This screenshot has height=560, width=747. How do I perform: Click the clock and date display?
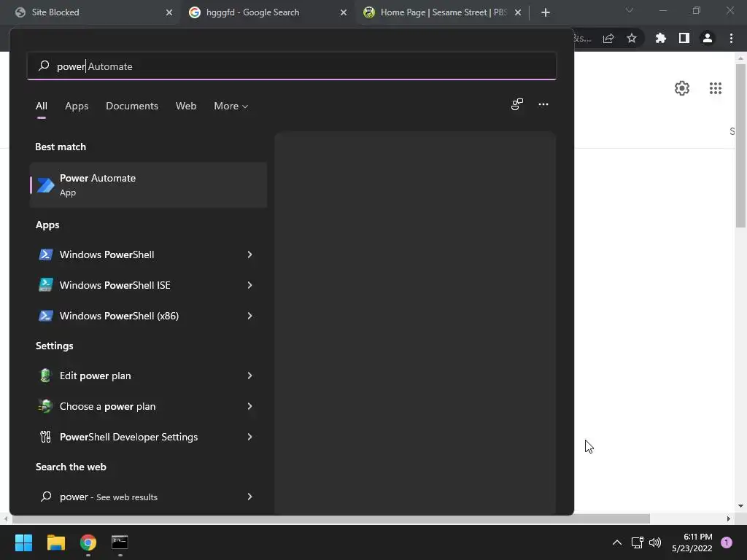(692, 542)
